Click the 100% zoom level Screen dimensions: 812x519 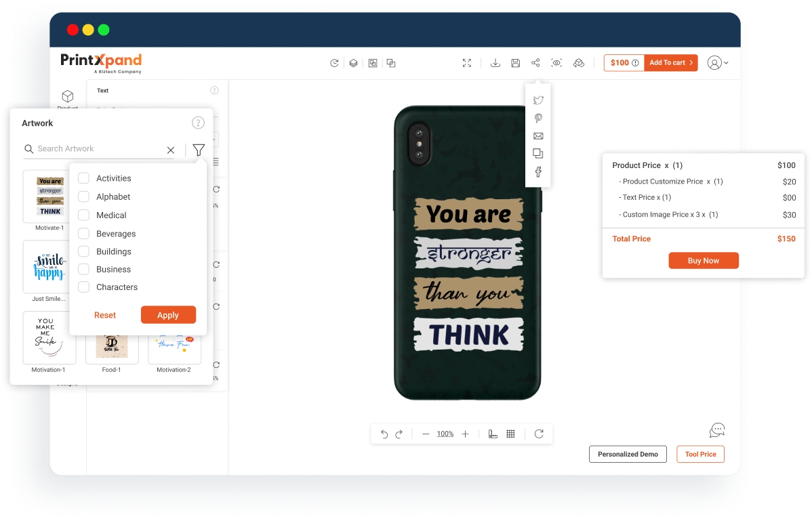point(445,434)
